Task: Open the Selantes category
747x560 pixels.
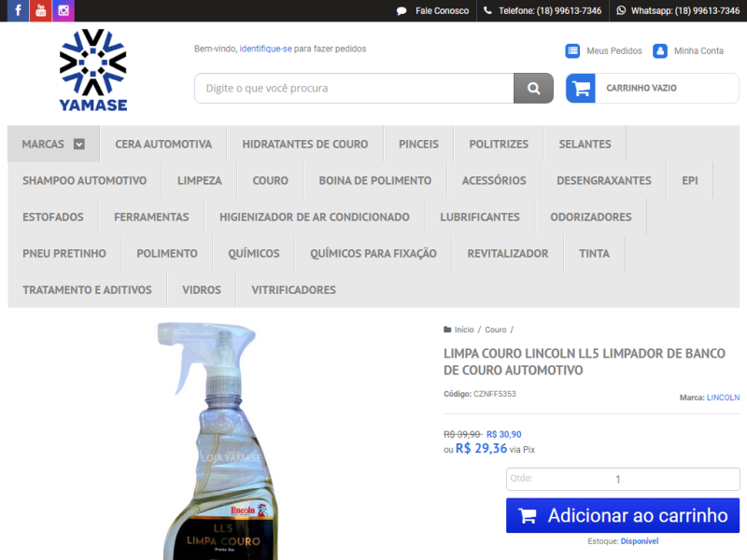Action: 585,145
